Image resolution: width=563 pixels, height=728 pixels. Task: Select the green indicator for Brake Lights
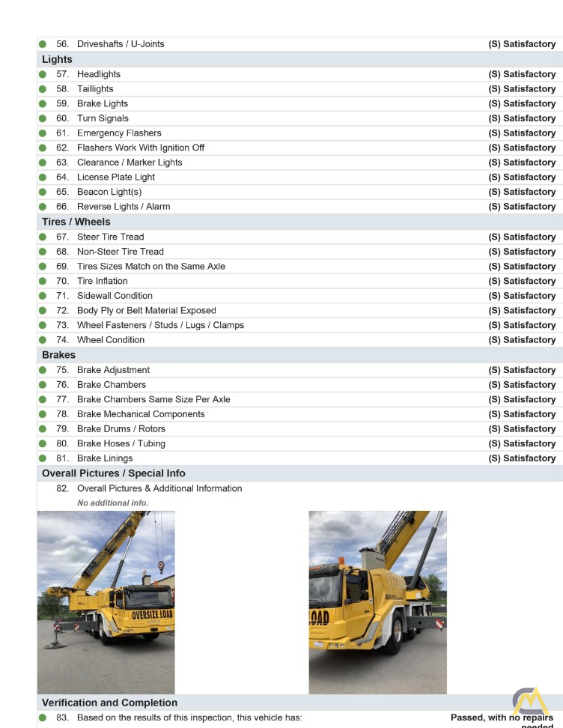[43, 103]
